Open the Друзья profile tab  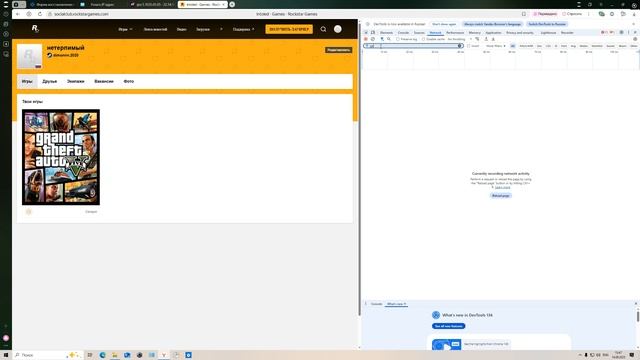[x=50, y=81]
